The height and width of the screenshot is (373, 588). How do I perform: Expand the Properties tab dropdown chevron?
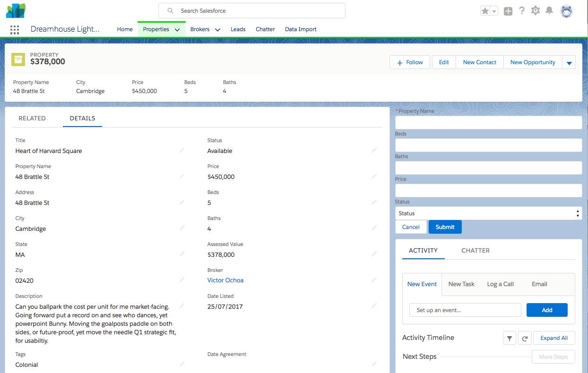tap(177, 30)
